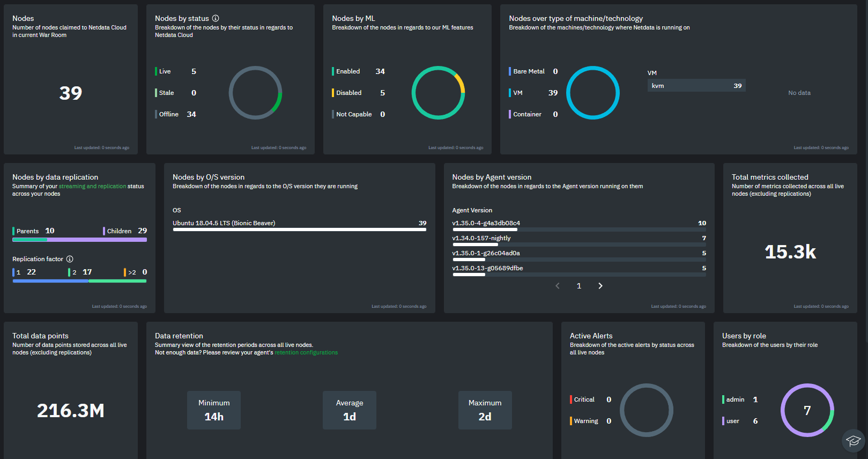
Task: Click the replication factor progress bar
Action: click(x=79, y=281)
